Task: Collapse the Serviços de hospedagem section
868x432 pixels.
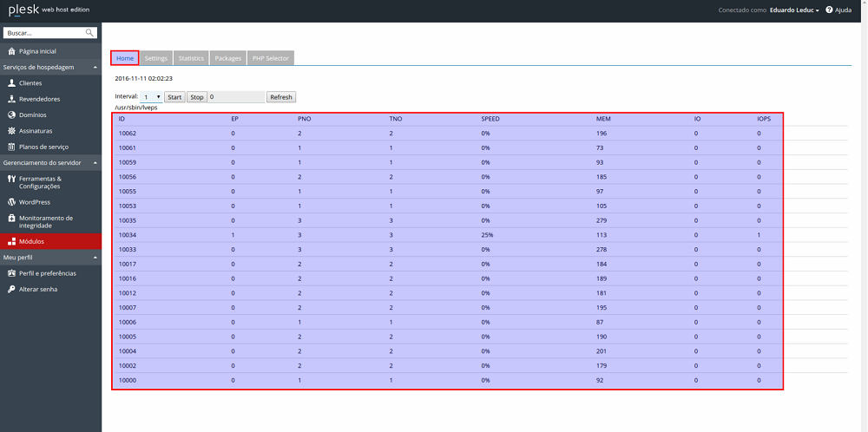Action: (94, 67)
